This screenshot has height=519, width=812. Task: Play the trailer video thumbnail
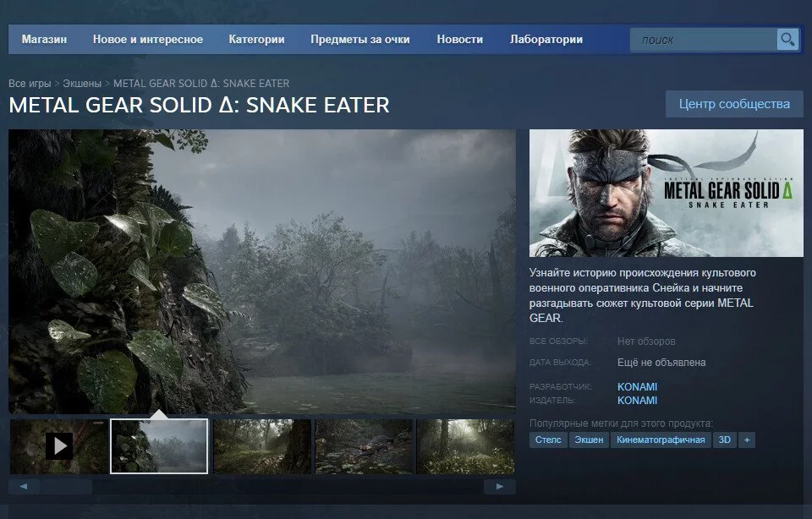59,446
